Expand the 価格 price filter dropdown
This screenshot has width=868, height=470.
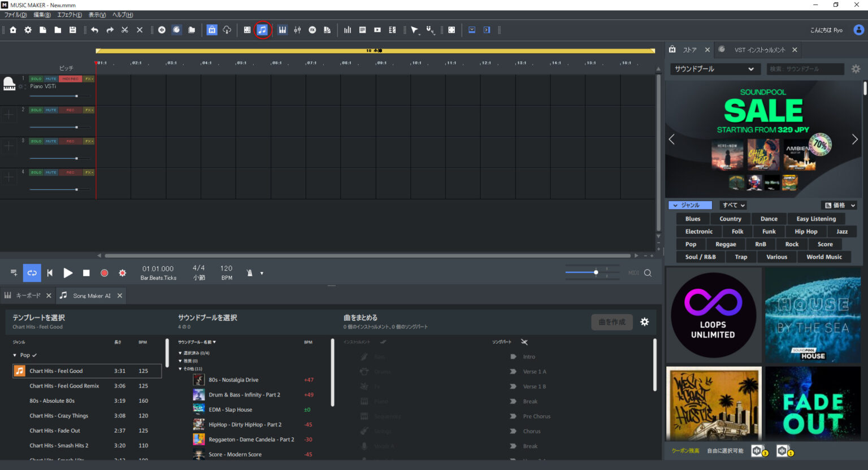[840, 205]
